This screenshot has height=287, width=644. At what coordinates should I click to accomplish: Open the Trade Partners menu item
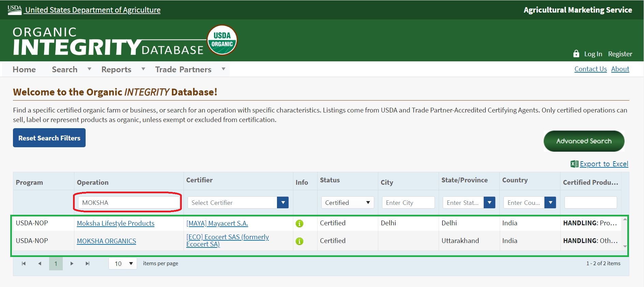tap(183, 69)
